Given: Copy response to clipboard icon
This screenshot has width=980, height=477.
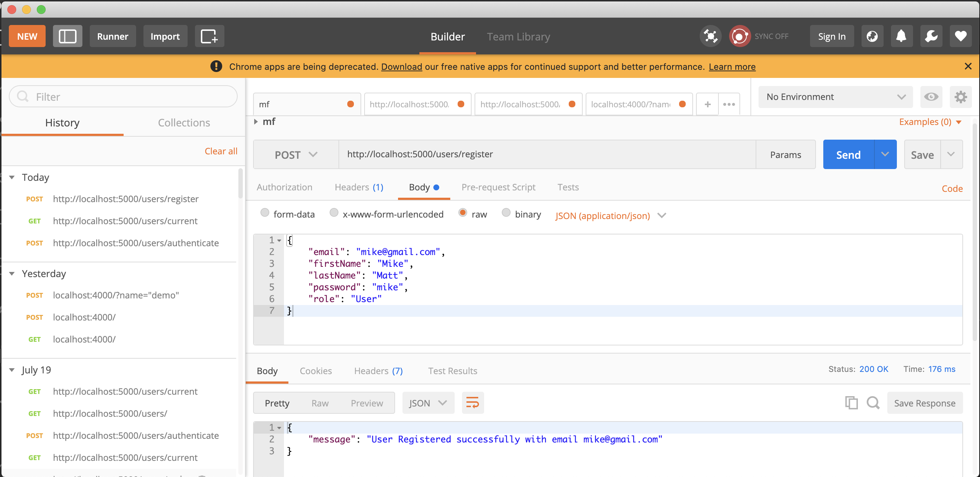Looking at the screenshot, I should click(x=851, y=402).
